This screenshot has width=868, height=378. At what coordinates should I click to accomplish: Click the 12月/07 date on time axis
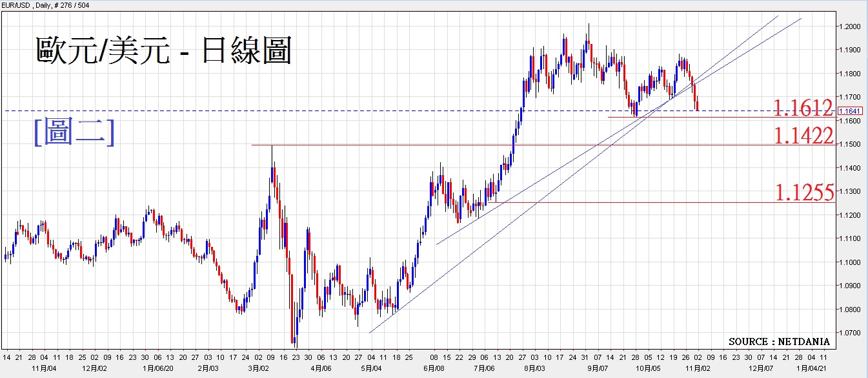pos(761,368)
